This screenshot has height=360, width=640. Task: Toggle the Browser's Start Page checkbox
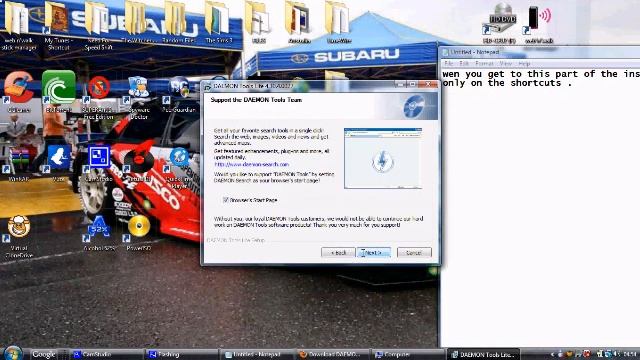point(226,200)
